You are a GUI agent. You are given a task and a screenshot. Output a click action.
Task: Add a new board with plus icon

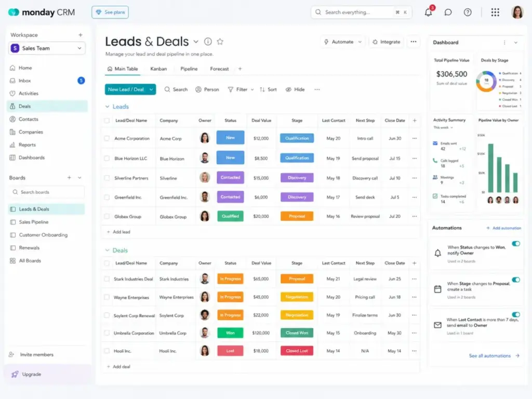coord(69,178)
